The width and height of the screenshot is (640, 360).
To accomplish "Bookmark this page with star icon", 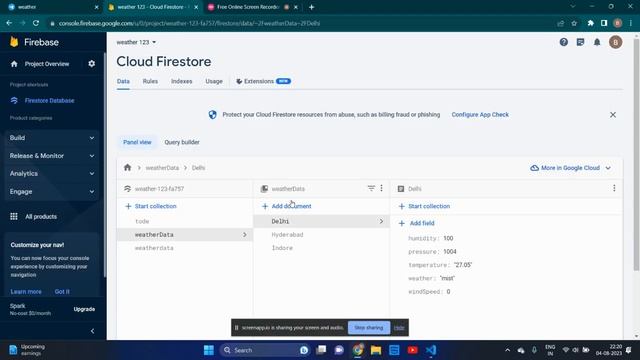I will (574, 23).
